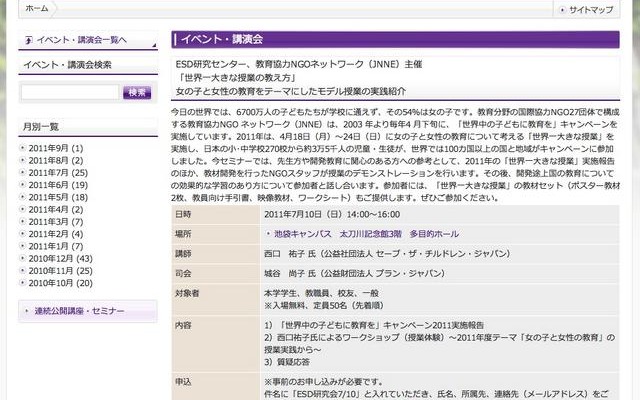
Task: Click the 「世界一大きな授業の教え方」 title line
Action: coord(236,78)
